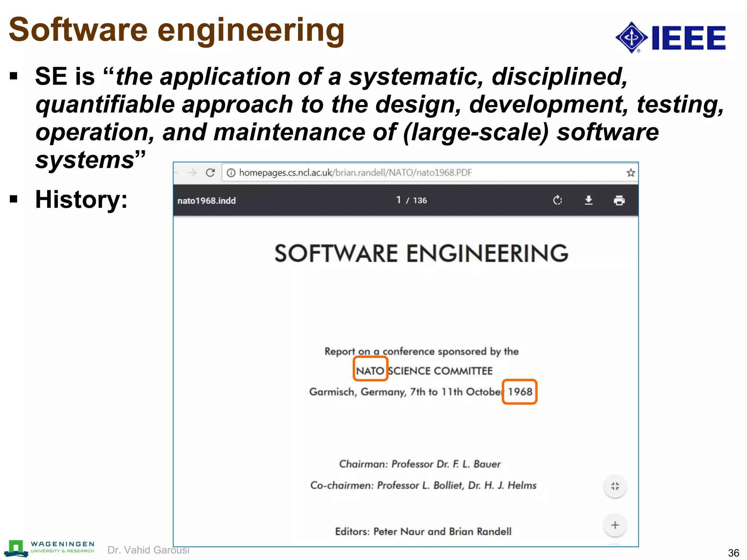Click the address bar URL nato1968.PDF
Screen dimensions: 747x560
point(355,172)
